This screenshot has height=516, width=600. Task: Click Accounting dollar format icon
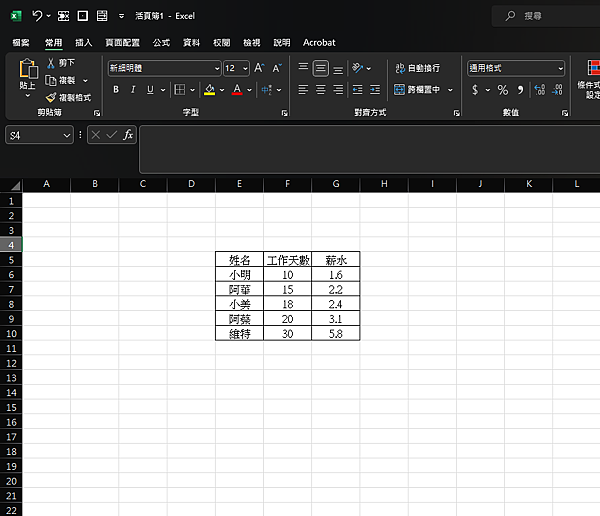[475, 90]
